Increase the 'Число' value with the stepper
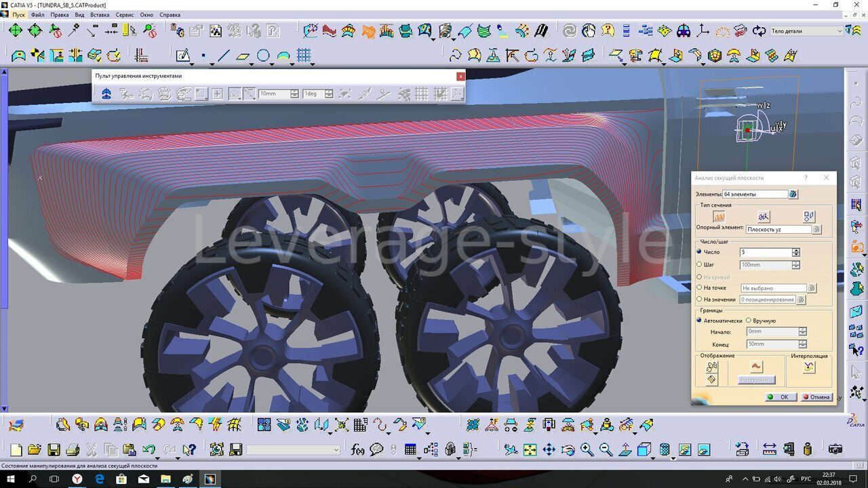Viewport: 868px width, 488px height. (x=796, y=250)
